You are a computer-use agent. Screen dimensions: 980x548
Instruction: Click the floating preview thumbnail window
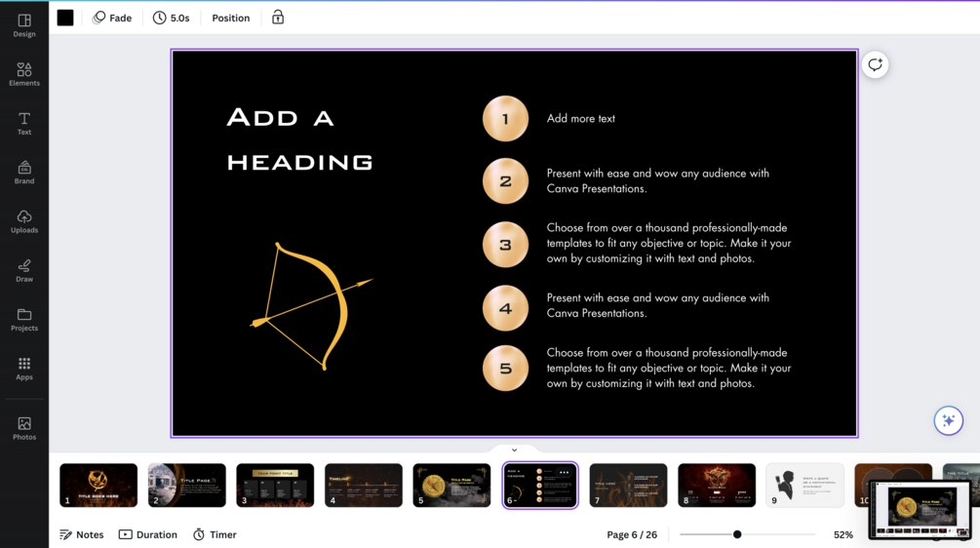920,509
